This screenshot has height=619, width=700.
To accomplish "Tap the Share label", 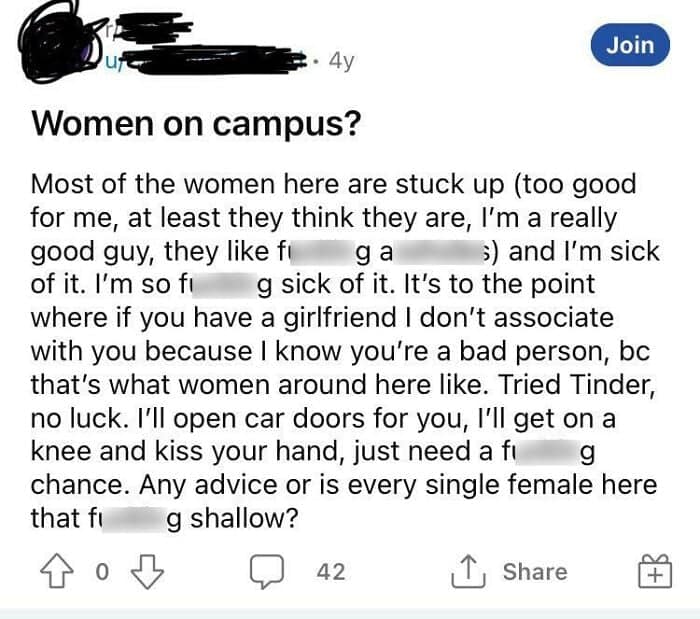I will coord(535,572).
